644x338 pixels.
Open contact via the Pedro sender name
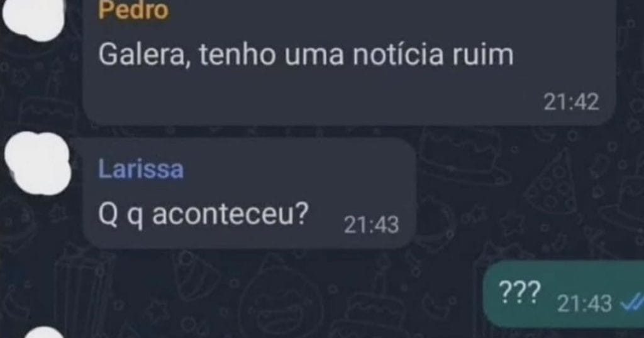[133, 10]
